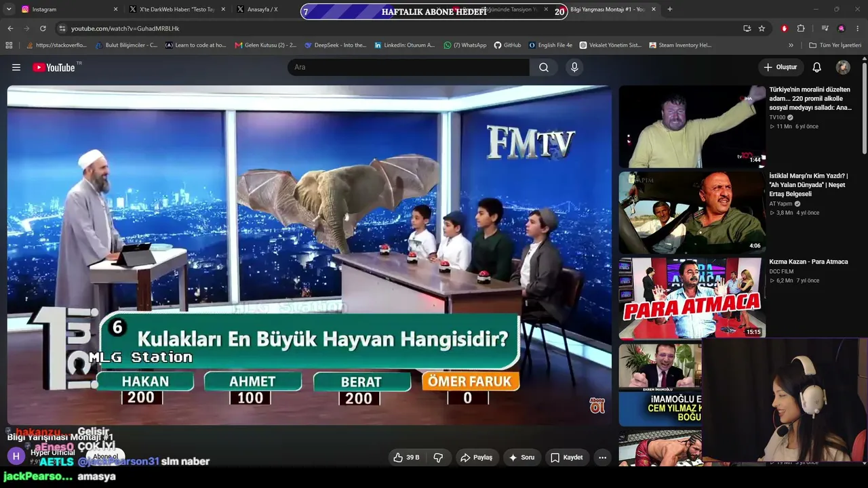Go to the YouTube home logo
The height and width of the screenshot is (488, 868).
[54, 67]
